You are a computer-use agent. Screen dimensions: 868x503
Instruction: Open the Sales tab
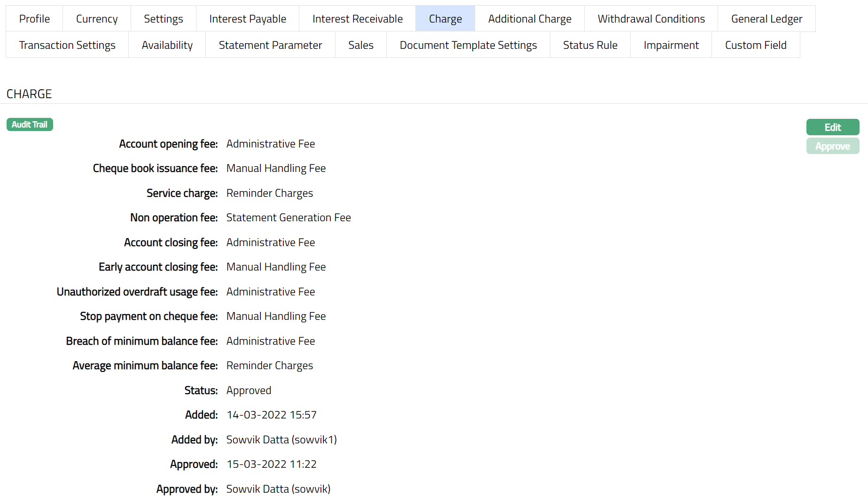tap(360, 45)
